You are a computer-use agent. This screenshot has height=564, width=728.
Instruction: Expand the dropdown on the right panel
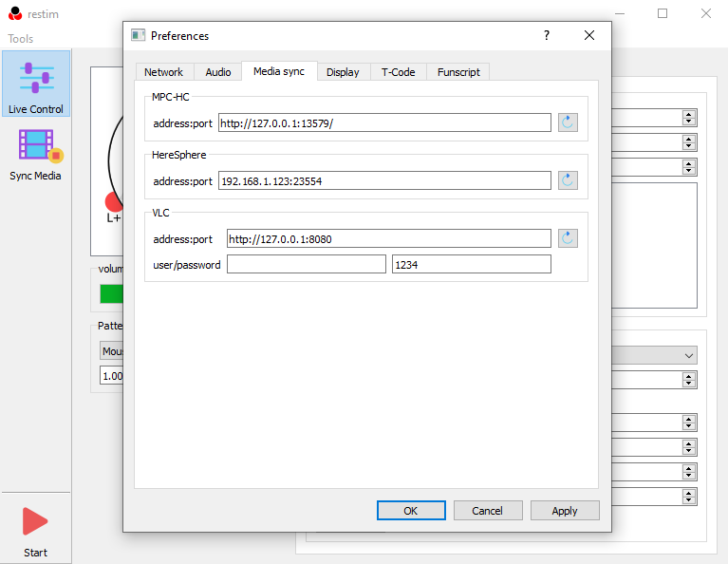coord(689,355)
